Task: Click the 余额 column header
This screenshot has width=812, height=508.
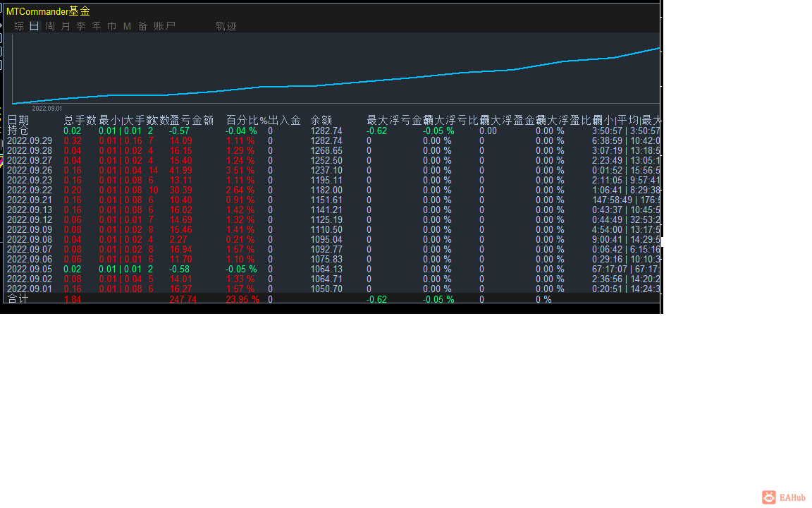Action: tap(321, 120)
